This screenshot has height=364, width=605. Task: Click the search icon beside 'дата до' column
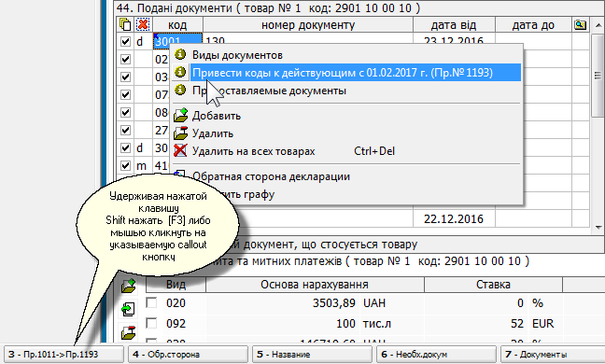(x=581, y=25)
